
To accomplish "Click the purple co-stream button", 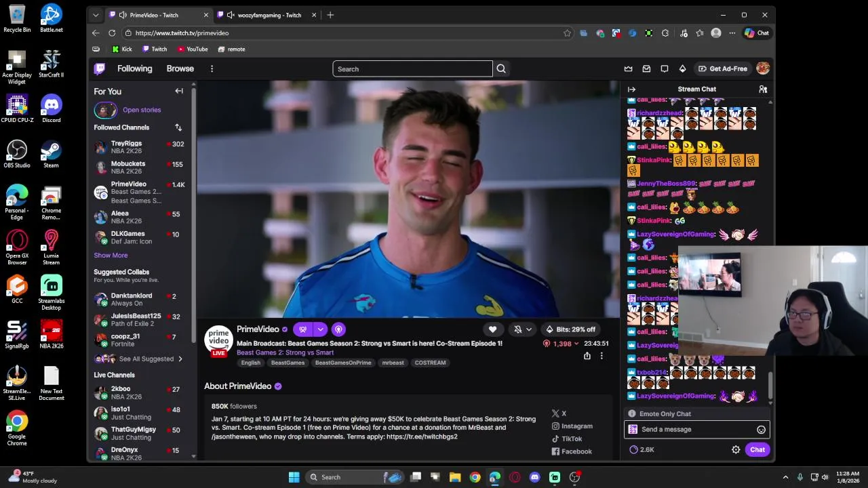I will point(302,329).
